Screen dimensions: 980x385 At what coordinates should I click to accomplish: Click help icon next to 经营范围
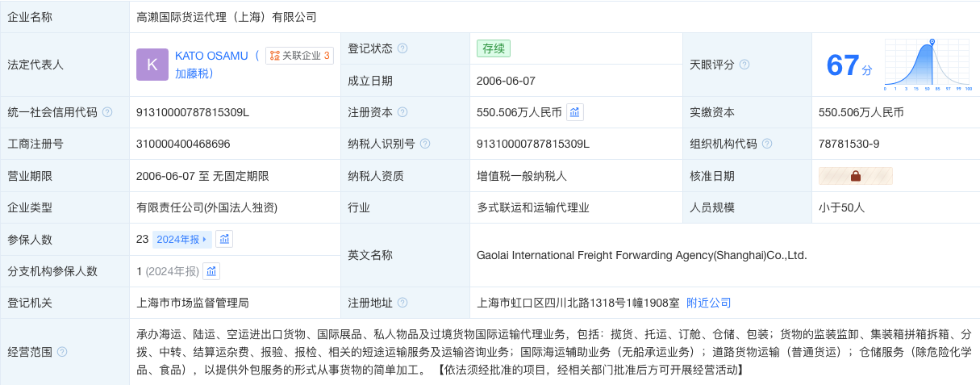62,352
